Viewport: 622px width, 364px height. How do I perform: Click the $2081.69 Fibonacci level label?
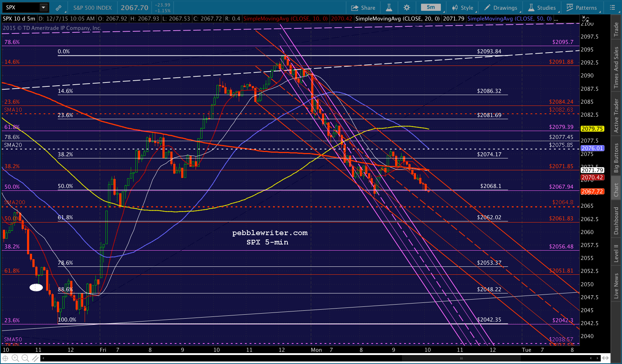click(489, 115)
